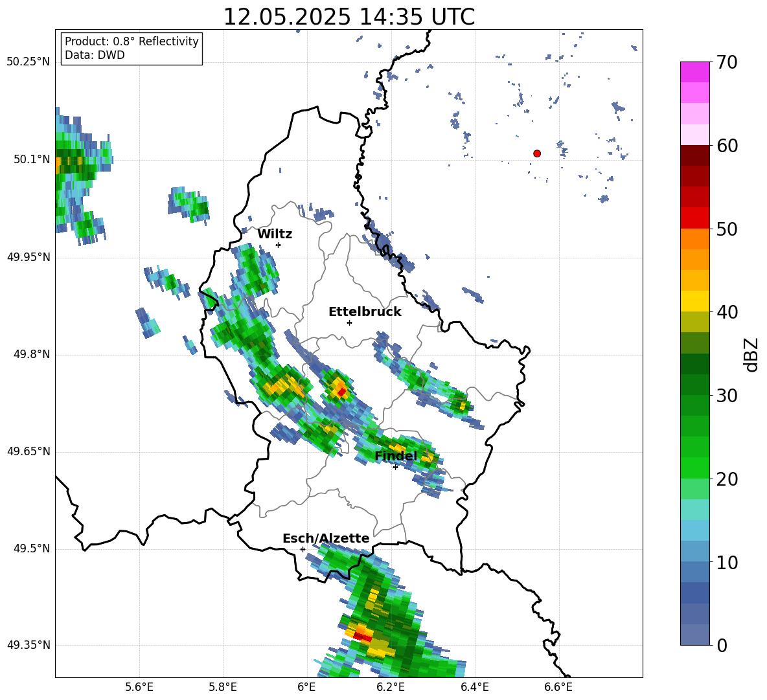The width and height of the screenshot is (767, 700).
Task: Click the colorbar tick label 10
Action: pyautogui.click(x=727, y=562)
